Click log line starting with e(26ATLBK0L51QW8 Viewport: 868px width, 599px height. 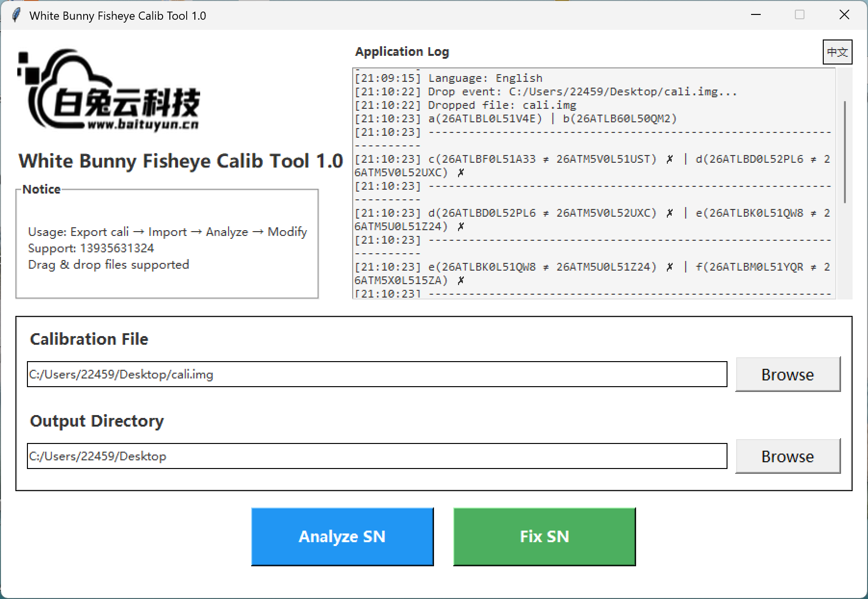[x=592, y=273]
